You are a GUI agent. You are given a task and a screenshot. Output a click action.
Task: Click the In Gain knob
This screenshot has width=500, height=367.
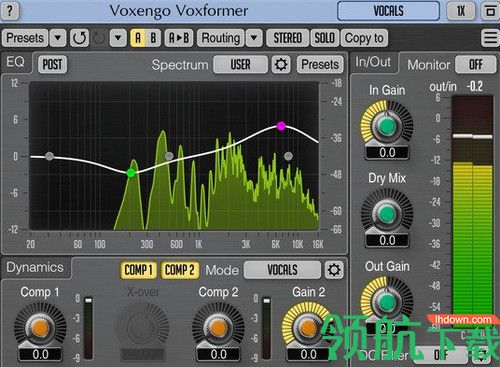tap(387, 127)
